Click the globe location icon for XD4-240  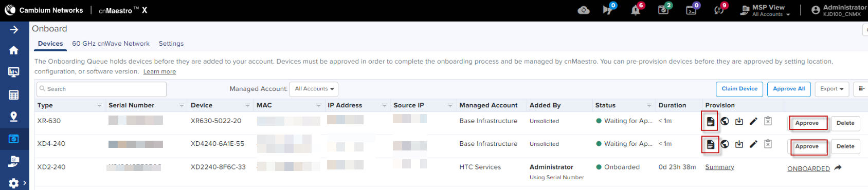[x=725, y=144]
